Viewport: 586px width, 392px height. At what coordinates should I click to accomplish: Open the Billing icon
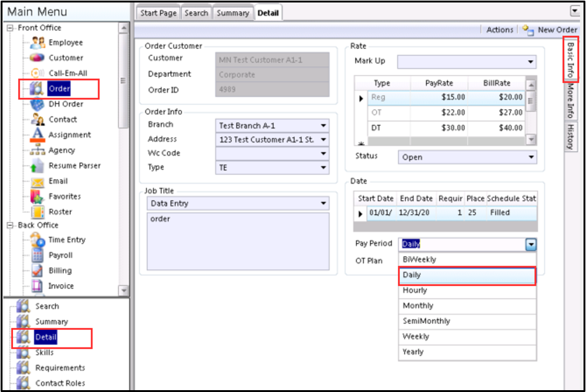tap(37, 271)
